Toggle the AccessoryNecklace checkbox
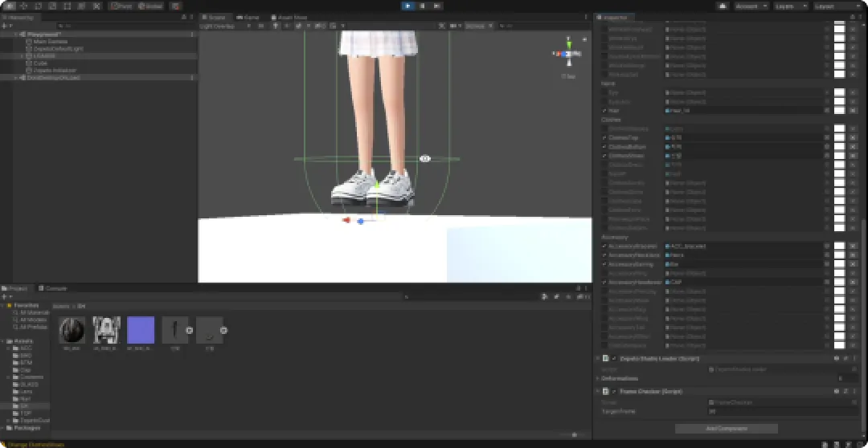Screen dimensions: 868x448 (604, 255)
